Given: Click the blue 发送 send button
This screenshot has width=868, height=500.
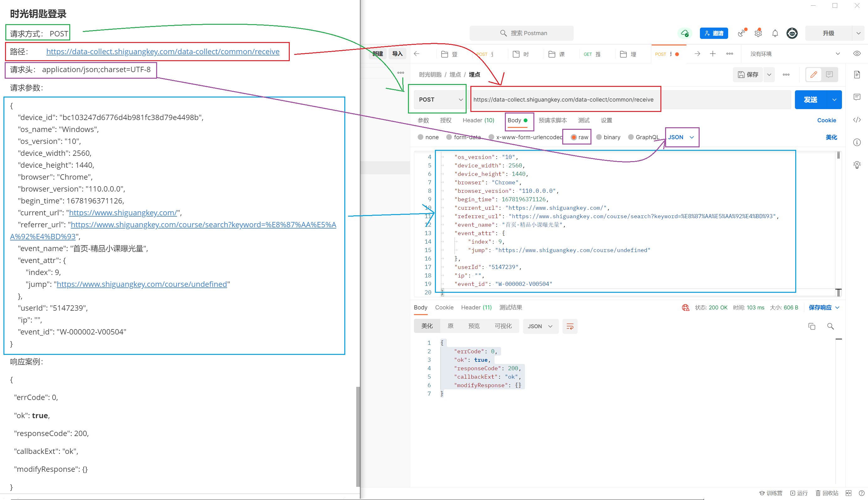Looking at the screenshot, I should click(810, 100).
